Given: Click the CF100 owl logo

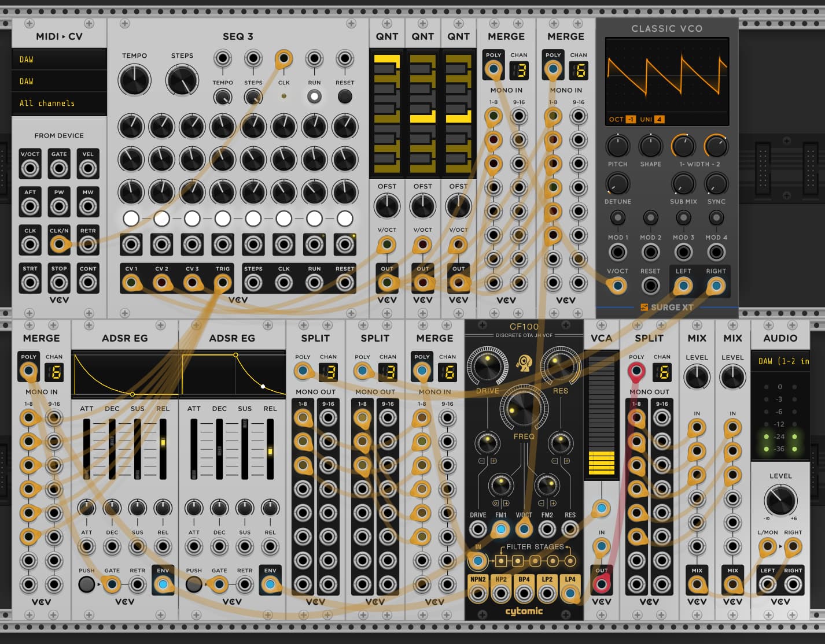Looking at the screenshot, I should pos(524,363).
